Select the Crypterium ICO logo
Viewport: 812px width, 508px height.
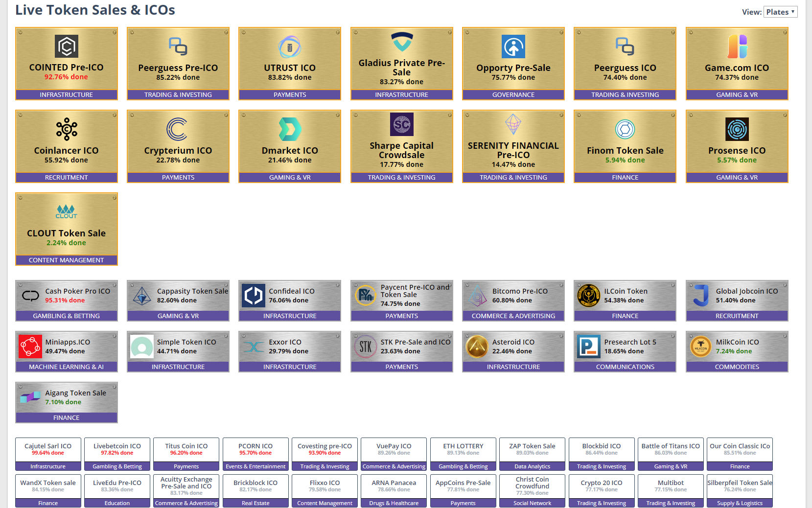(x=178, y=129)
